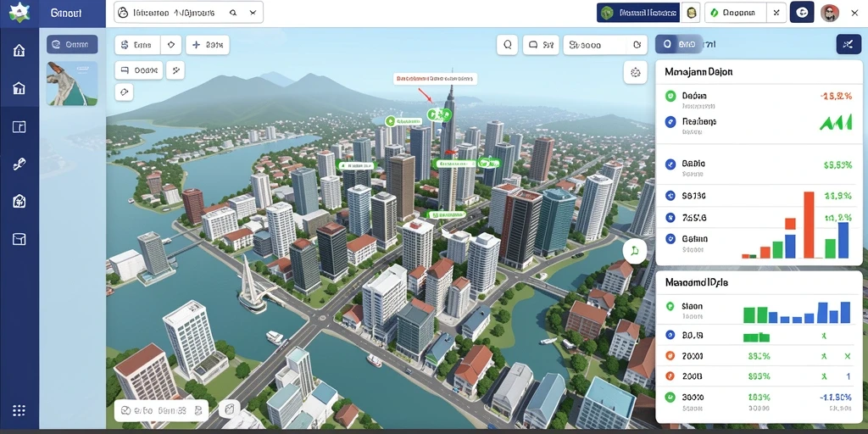Select the green circle in first panel row
Image resolution: width=868 pixels, height=434 pixels.
670,96
